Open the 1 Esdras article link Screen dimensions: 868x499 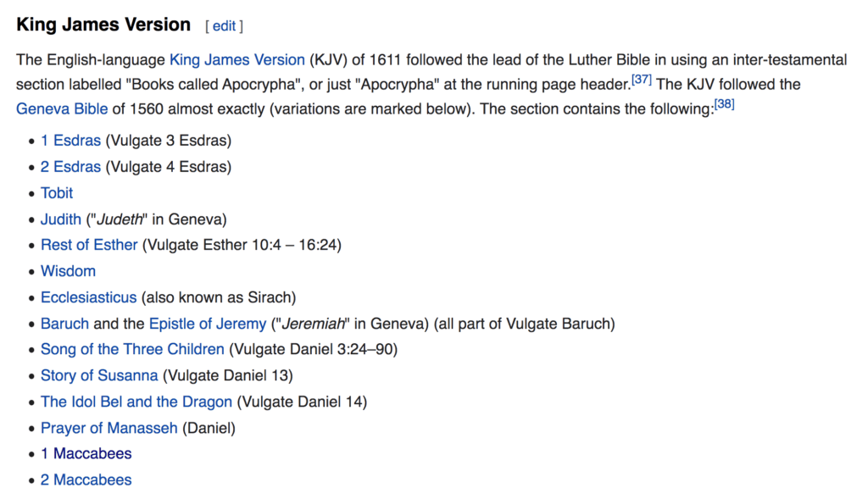tap(71, 141)
